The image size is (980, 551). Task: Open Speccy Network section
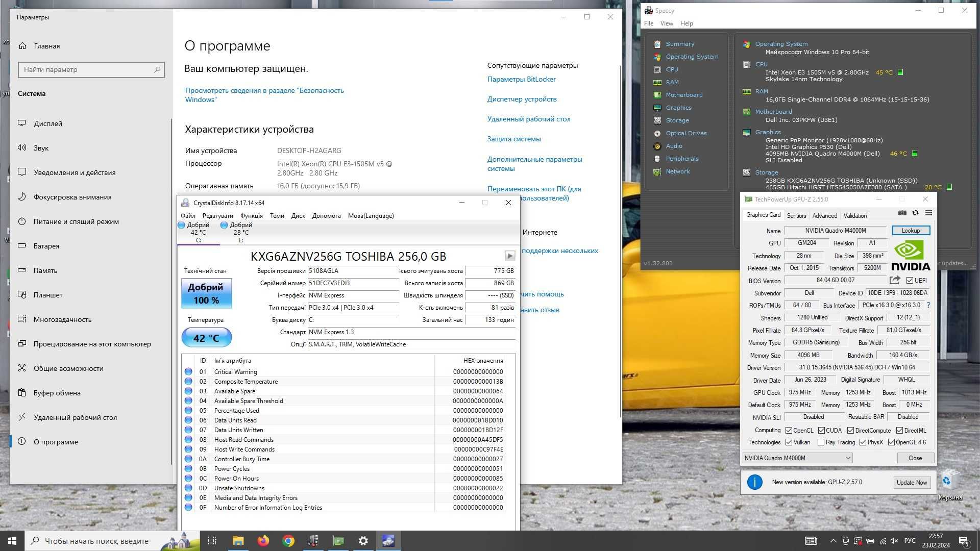click(x=678, y=171)
